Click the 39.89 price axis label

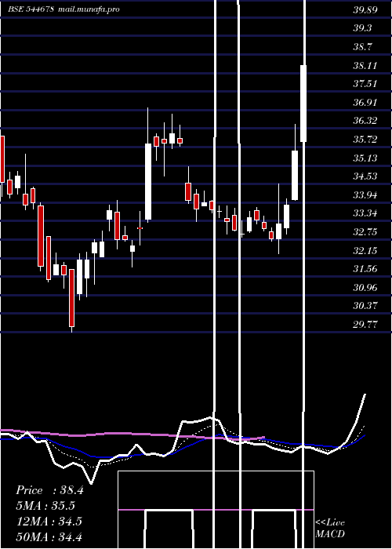point(365,9)
